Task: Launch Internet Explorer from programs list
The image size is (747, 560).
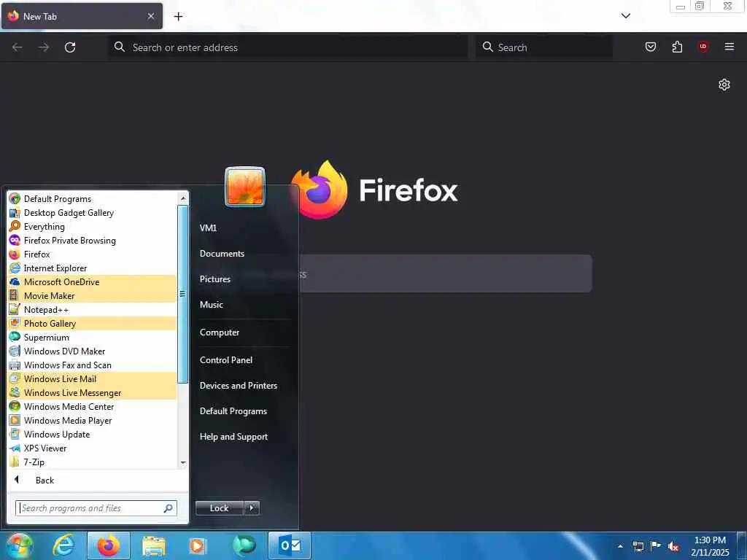Action: pyautogui.click(x=93, y=268)
